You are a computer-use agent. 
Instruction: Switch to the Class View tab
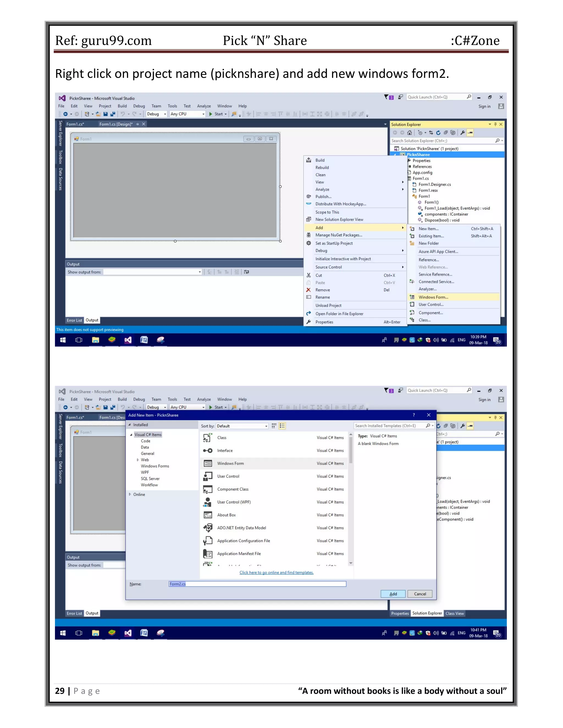(455, 613)
